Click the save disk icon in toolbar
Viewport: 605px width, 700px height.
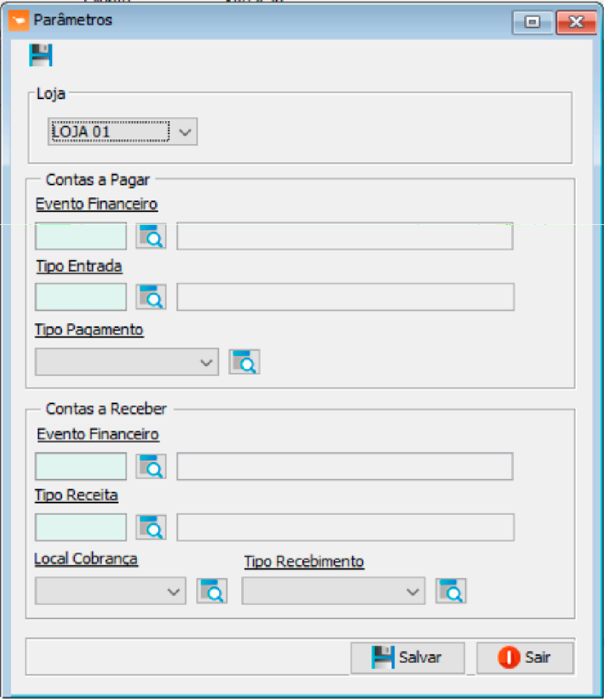(40, 55)
